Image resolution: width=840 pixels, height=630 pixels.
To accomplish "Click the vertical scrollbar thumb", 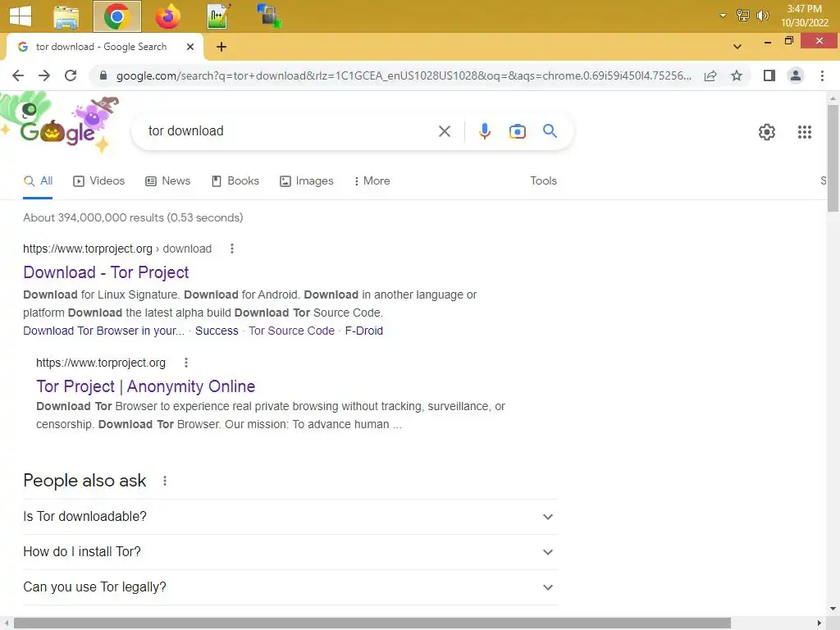I will pos(833,158).
